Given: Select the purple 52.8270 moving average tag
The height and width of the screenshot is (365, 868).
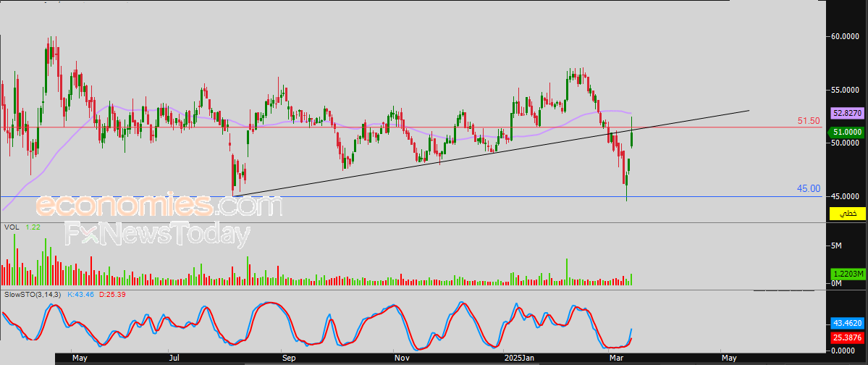Looking at the screenshot, I should (x=846, y=113).
